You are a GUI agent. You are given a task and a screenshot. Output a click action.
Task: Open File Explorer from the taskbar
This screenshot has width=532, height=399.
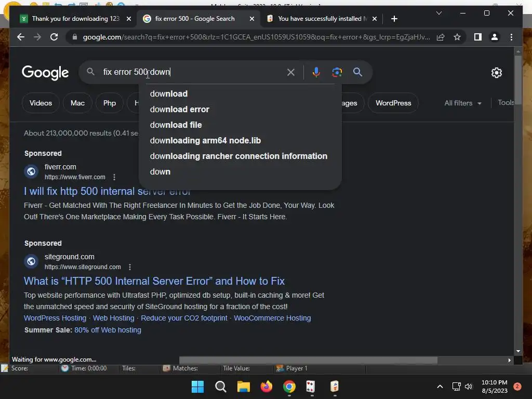tap(243, 387)
